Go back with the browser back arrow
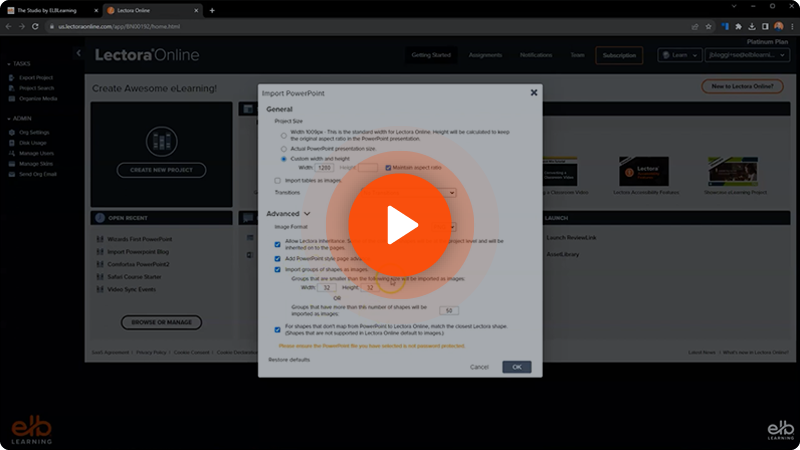This screenshot has width=800, height=450. pos(9,27)
